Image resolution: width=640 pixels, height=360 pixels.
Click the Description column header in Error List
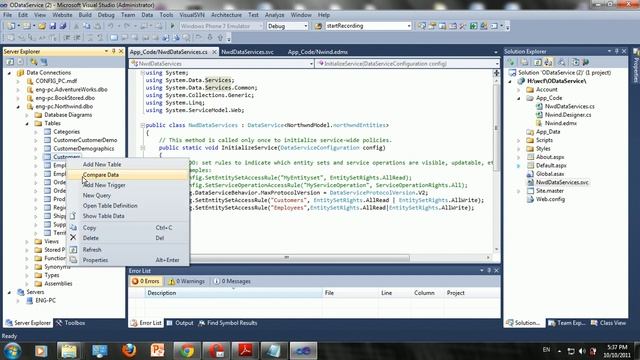(233, 293)
